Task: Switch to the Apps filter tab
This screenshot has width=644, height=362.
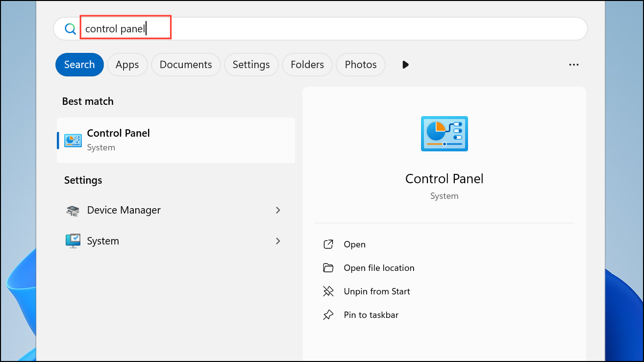Action: click(x=127, y=65)
